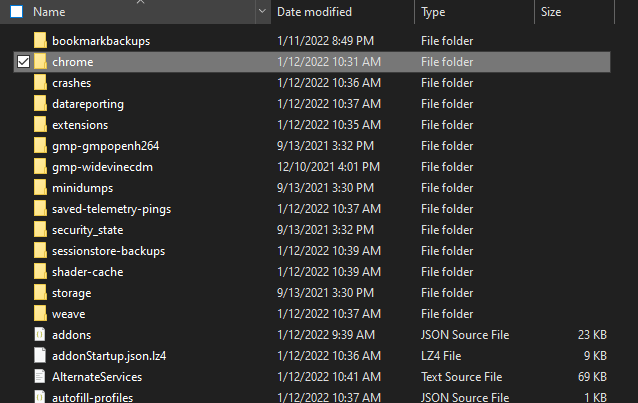
Task: Sort files by Type column header
Action: (434, 12)
